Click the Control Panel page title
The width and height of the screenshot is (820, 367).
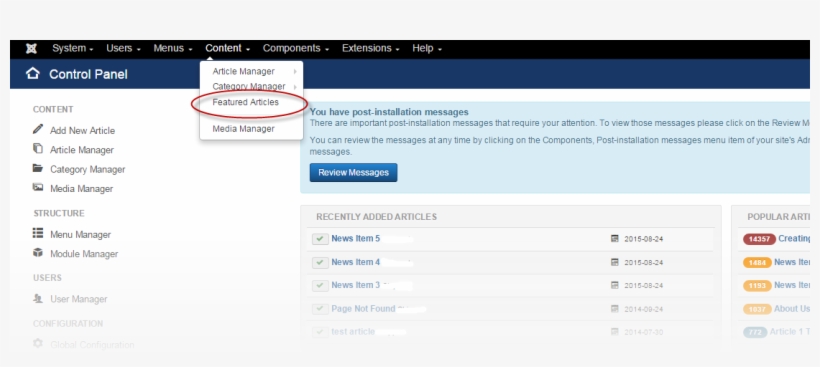[x=88, y=74]
